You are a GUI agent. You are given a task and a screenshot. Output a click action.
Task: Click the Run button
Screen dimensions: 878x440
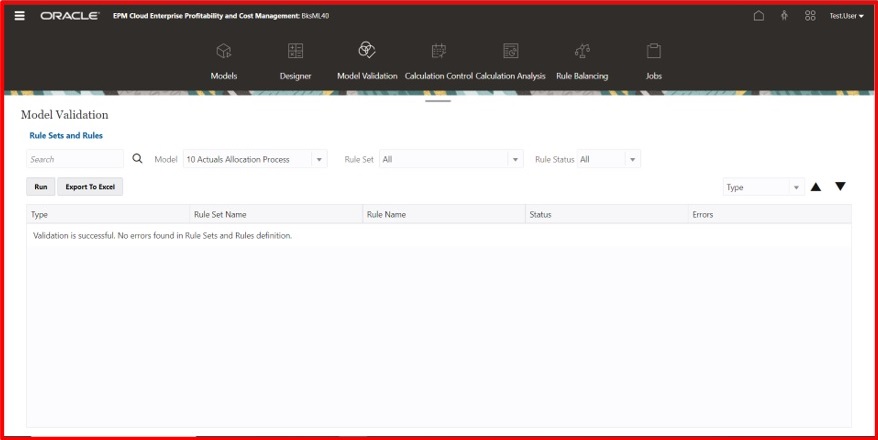[x=41, y=187]
